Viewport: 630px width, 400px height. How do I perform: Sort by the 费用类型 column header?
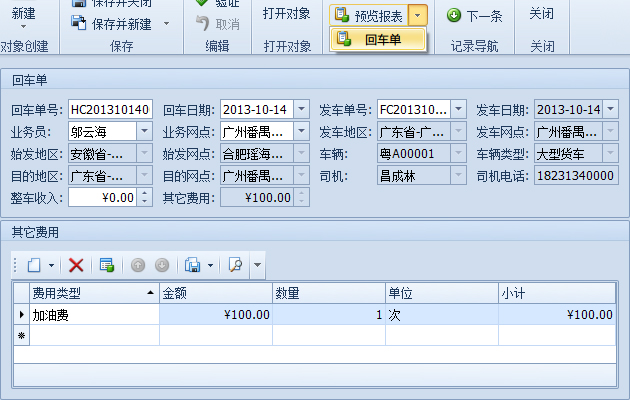[90, 293]
